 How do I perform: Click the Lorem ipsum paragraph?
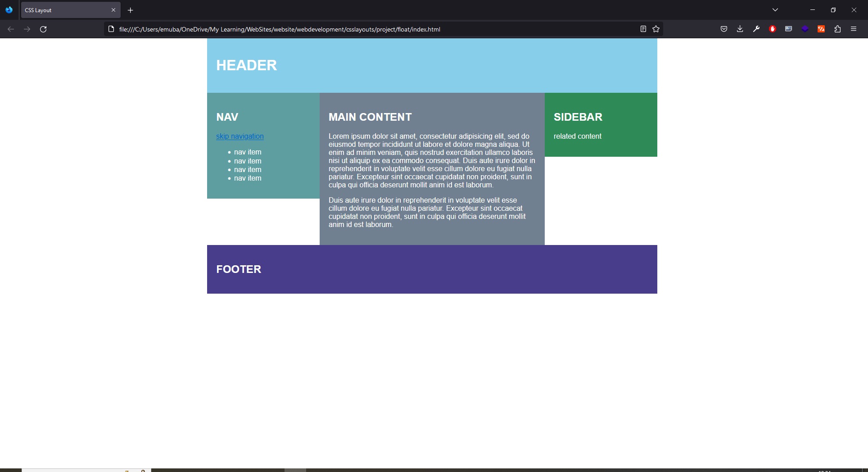coord(432,161)
